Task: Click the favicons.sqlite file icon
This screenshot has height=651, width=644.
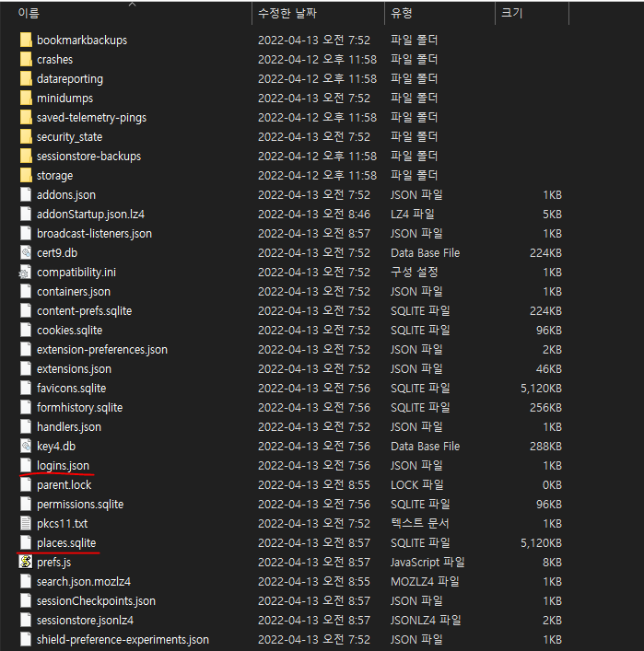Action: pyautogui.click(x=26, y=389)
